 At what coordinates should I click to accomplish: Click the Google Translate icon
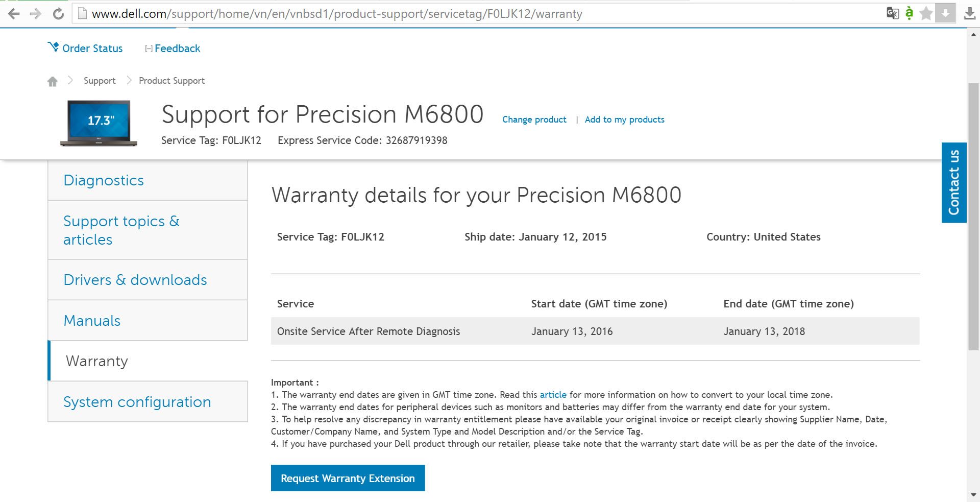coord(892,13)
